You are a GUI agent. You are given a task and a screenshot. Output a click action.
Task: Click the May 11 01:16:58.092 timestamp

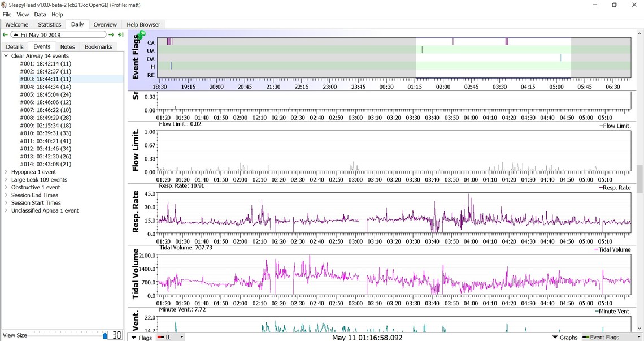tap(368, 337)
